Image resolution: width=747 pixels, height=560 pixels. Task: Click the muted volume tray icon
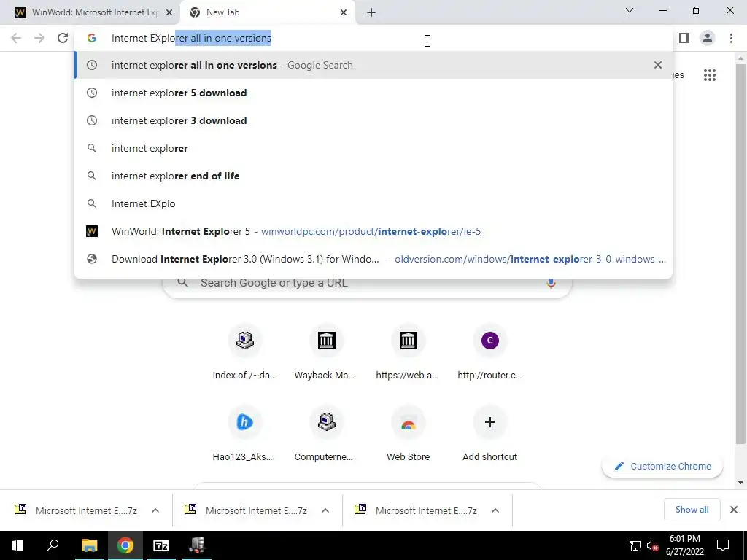click(652, 545)
